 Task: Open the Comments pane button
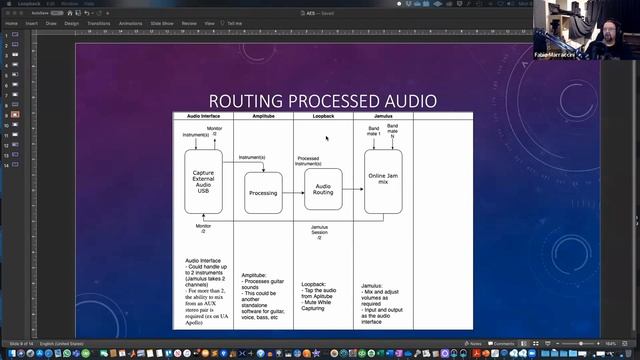click(501, 344)
